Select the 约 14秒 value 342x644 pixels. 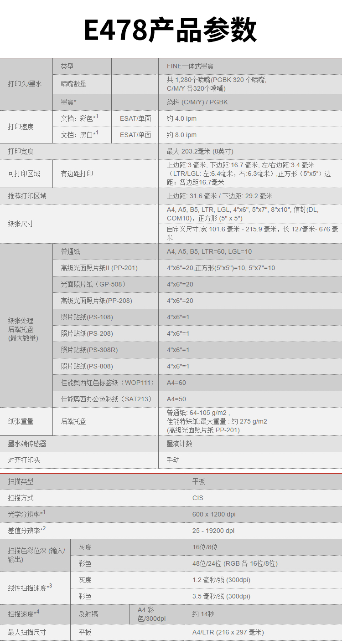point(203,614)
